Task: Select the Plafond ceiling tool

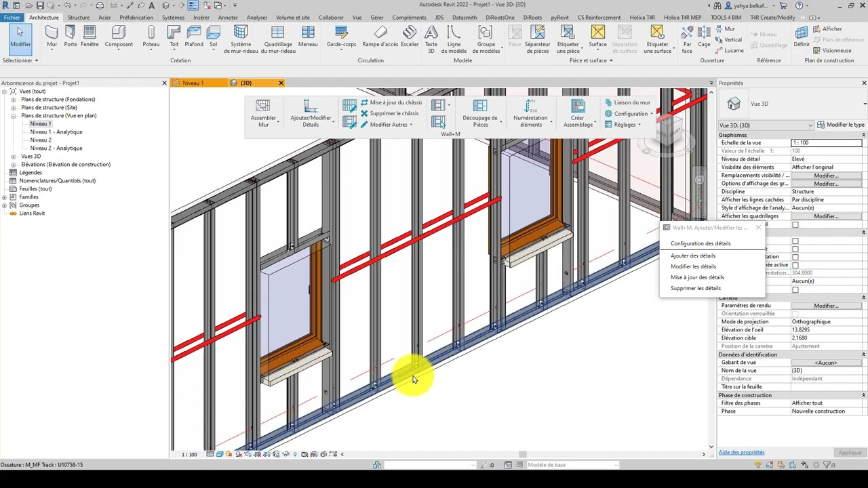Action: coord(194,37)
